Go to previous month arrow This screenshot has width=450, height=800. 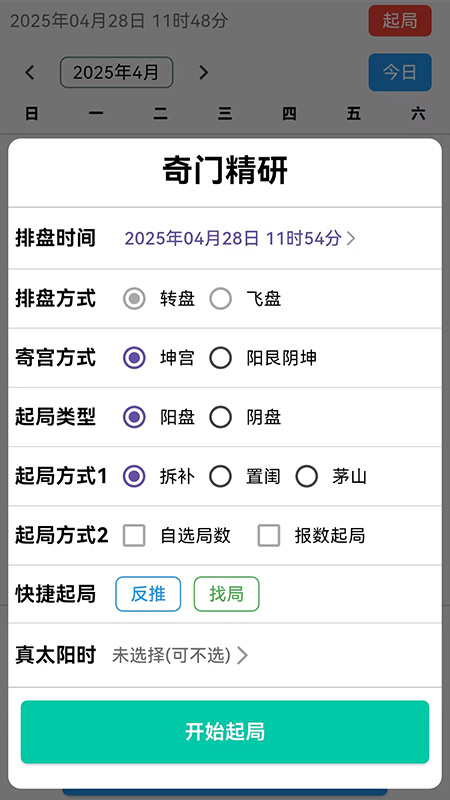point(30,72)
